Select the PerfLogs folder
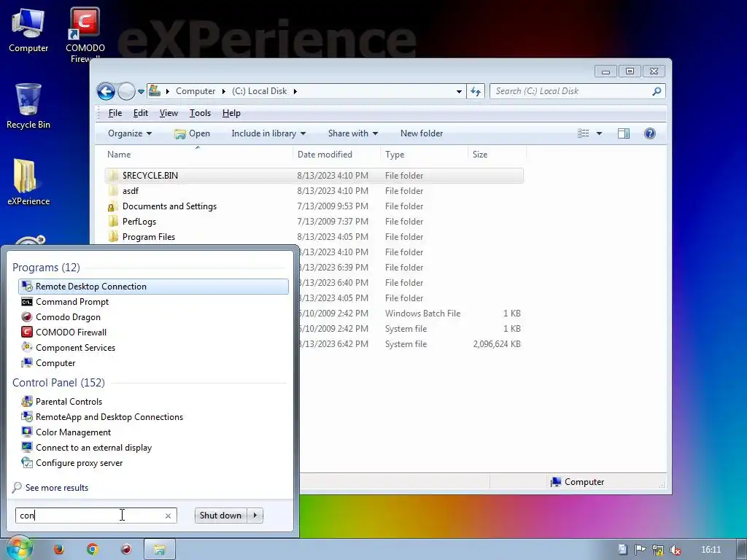The image size is (747, 560). tap(314, 222)
